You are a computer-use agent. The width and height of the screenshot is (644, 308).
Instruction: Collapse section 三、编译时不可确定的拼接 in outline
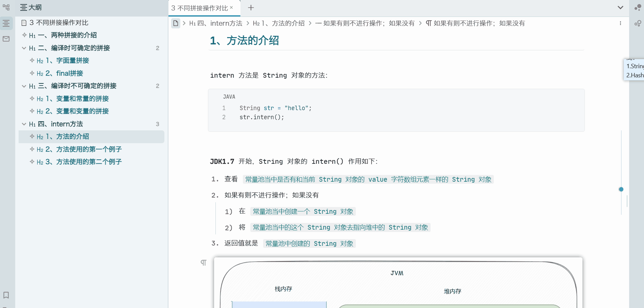coord(24,86)
